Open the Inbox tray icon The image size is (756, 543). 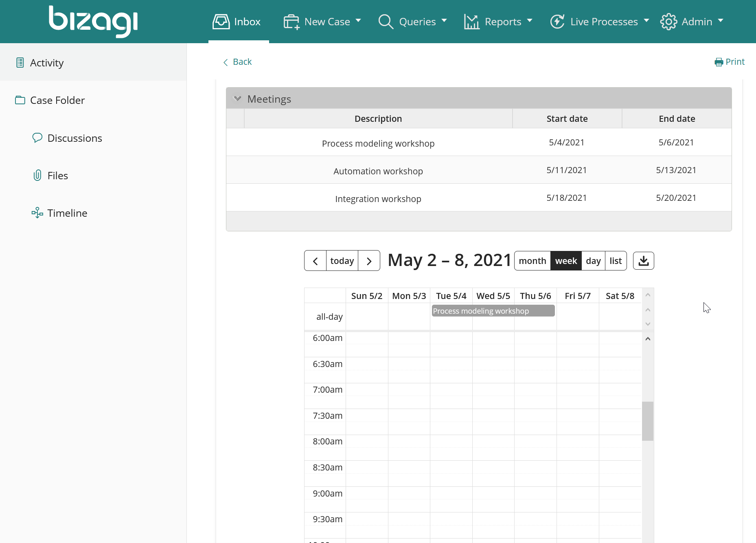coord(221,22)
